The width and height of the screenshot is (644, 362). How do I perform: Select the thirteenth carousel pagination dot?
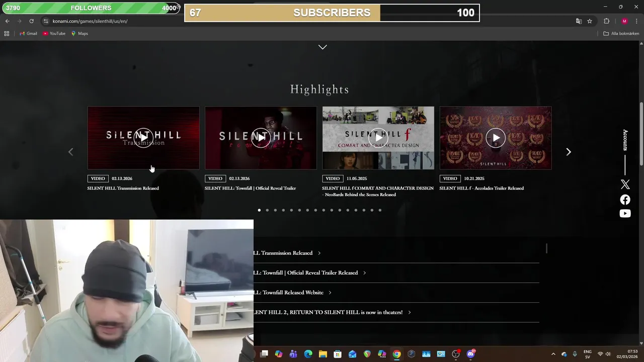(356, 210)
